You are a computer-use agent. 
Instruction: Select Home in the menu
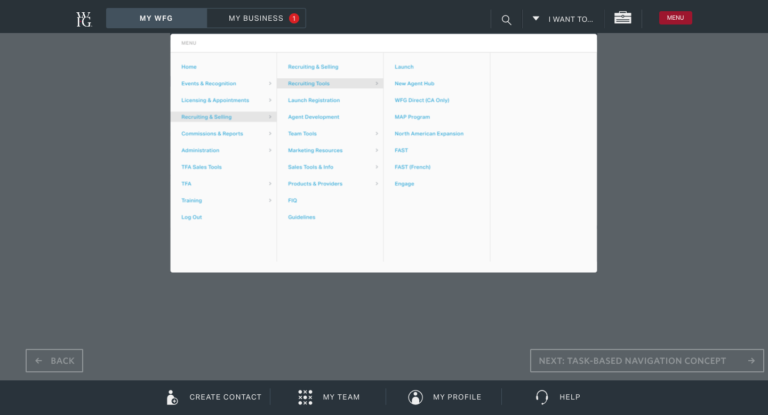pyautogui.click(x=189, y=67)
